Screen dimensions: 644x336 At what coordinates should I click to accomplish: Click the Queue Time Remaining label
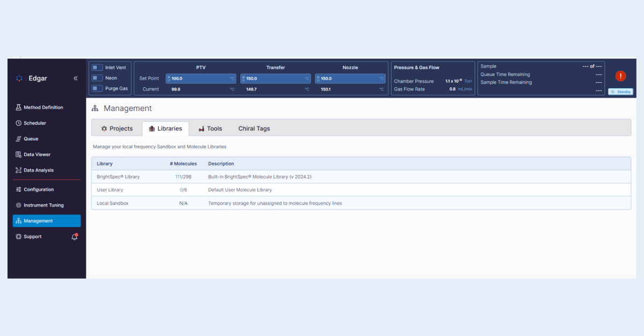505,74
